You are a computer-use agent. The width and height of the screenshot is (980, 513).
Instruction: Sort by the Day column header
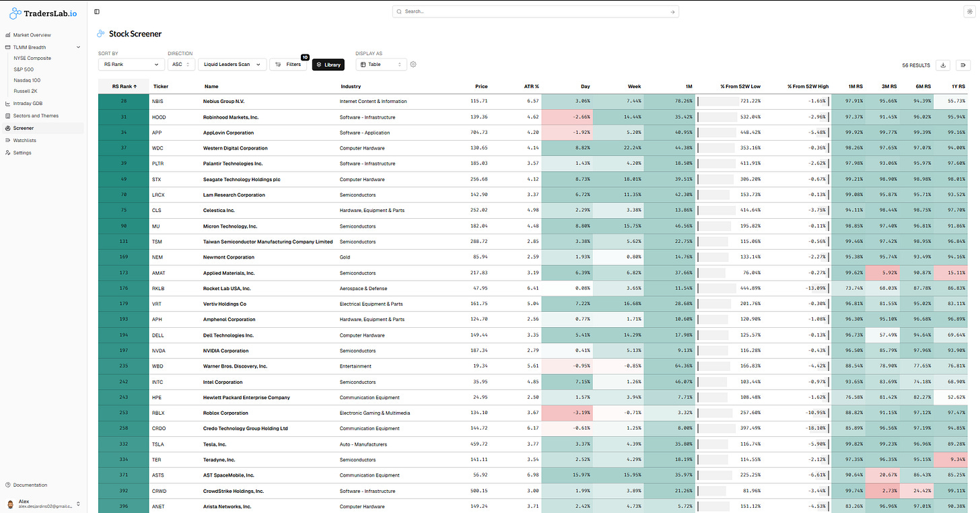coord(586,86)
